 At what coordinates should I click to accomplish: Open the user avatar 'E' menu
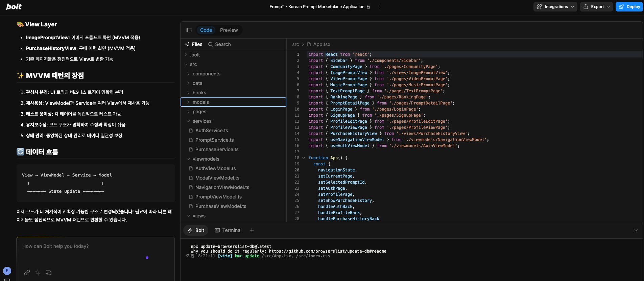coord(7,271)
